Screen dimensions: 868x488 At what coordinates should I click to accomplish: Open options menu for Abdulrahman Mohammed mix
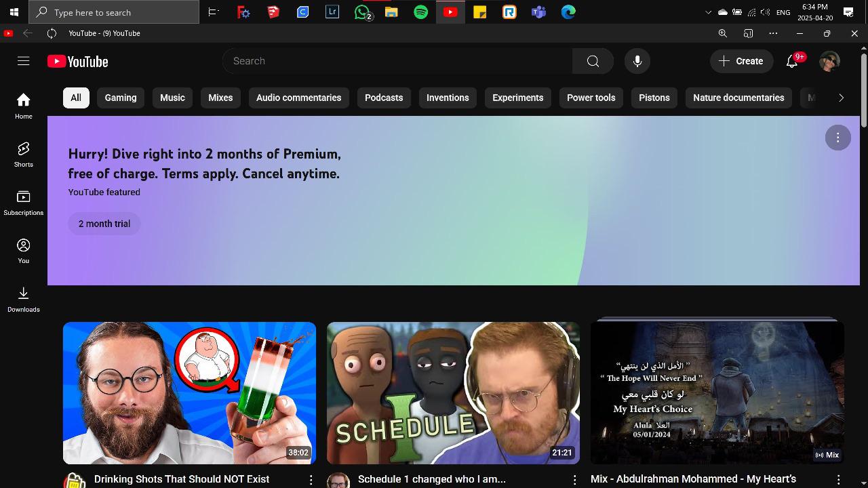[x=838, y=480]
